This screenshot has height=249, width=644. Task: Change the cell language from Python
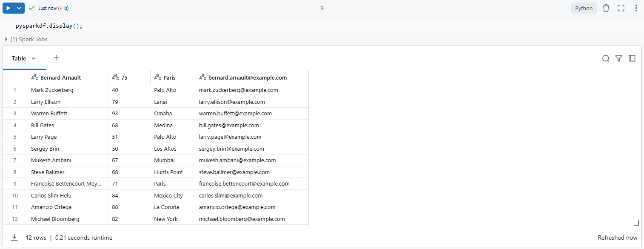(583, 8)
